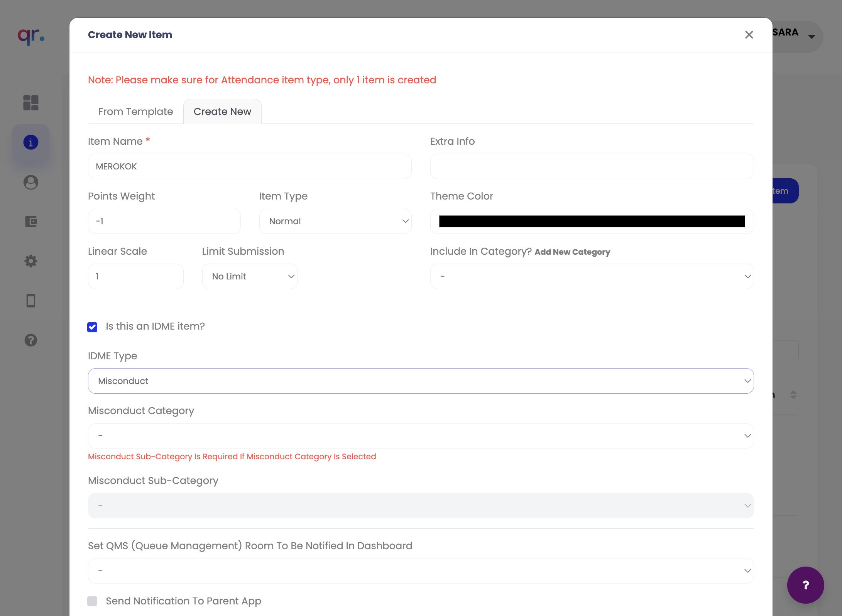Click the partially hidden blue Item button
This screenshot has width=842, height=616.
point(785,191)
